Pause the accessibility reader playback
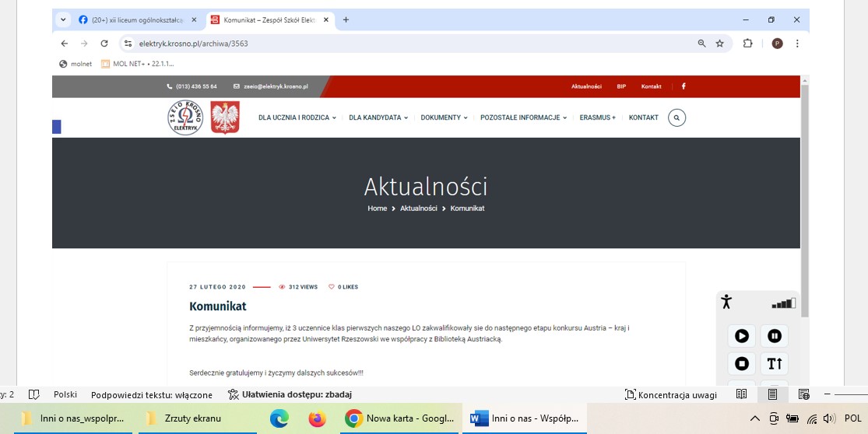 pos(774,336)
